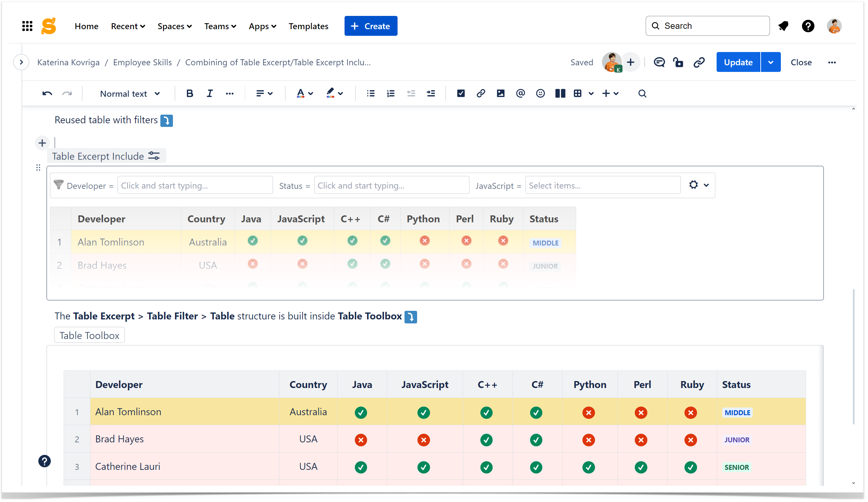Open the Spaces menu
The height and width of the screenshot is (502, 868).
point(174,26)
